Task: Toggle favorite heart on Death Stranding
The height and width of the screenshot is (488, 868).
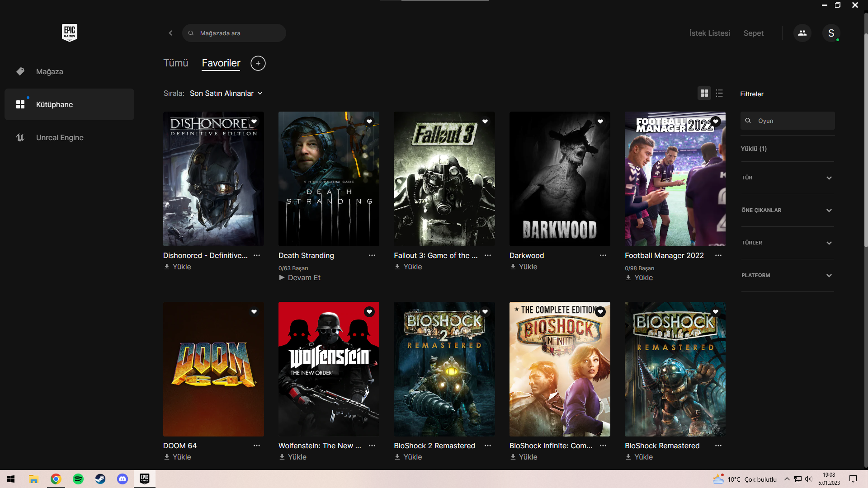Action: (x=370, y=122)
